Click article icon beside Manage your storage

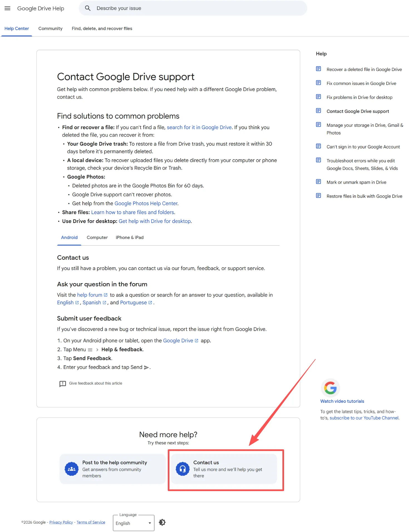coord(319,125)
